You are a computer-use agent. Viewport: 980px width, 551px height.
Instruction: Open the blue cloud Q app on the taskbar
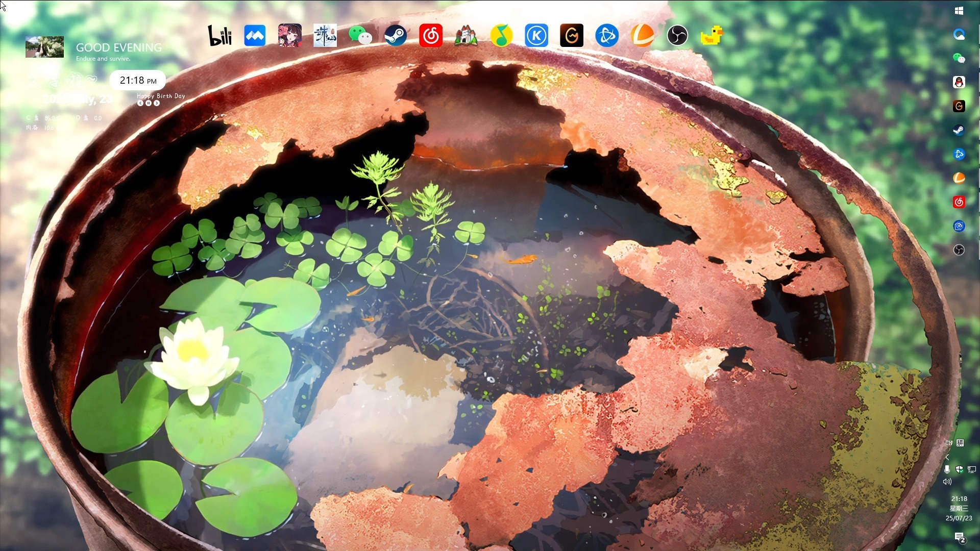click(x=959, y=34)
